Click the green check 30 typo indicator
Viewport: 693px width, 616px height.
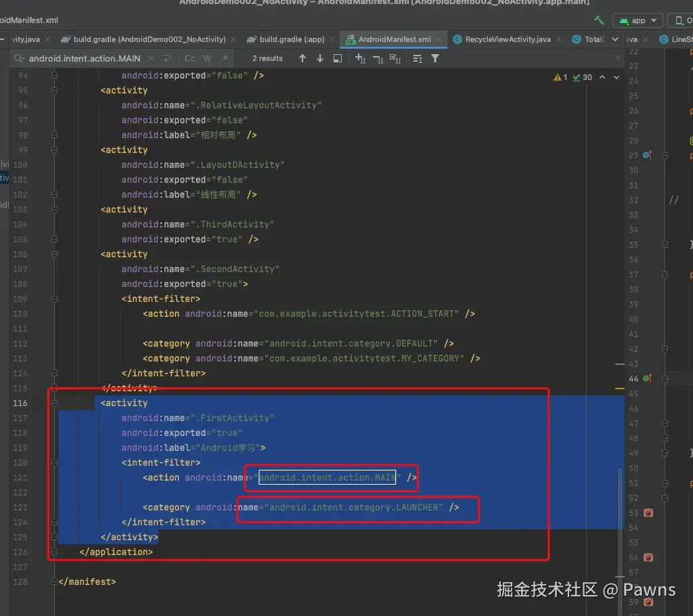(582, 77)
